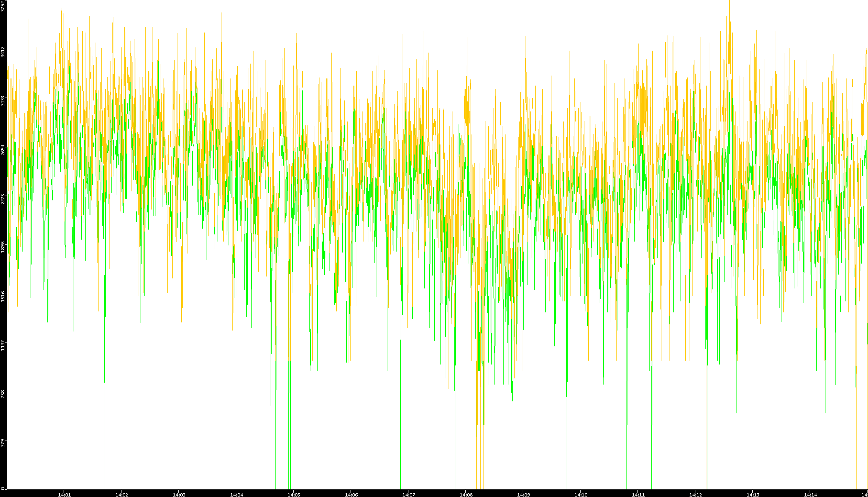This screenshot has width=868, height=497.
Task: Click the 2275 value axis label
Action: pos(3,198)
